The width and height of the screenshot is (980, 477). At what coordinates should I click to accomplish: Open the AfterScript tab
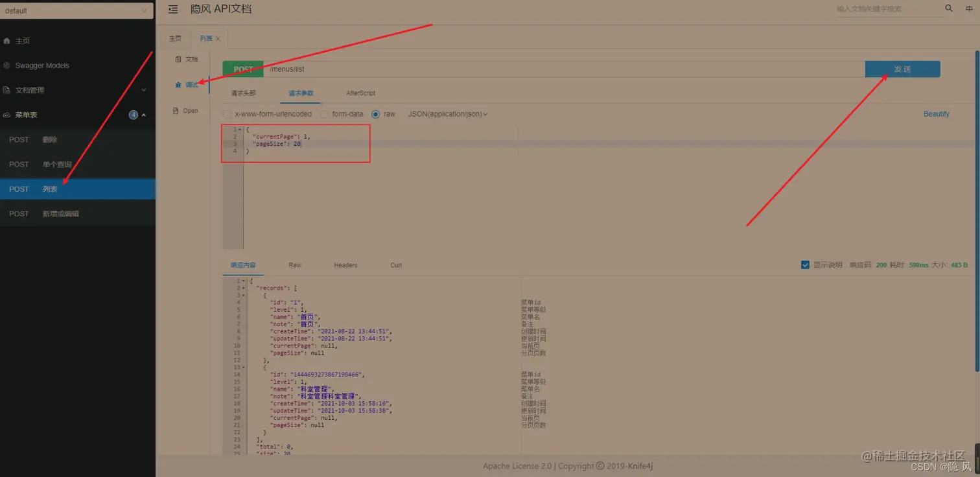coord(361,93)
